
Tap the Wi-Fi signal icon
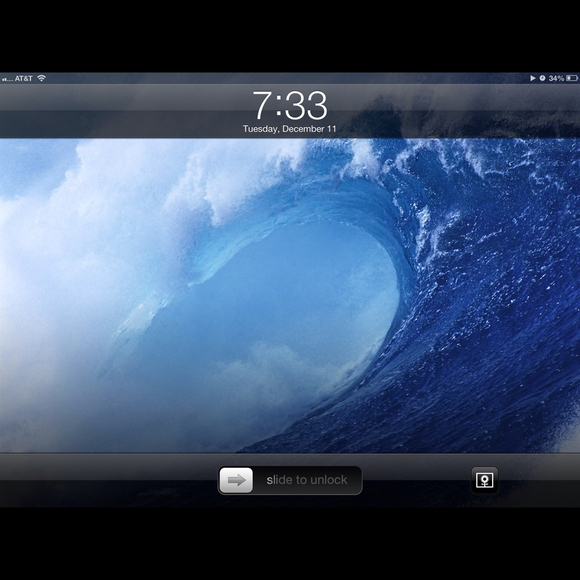click(41, 78)
